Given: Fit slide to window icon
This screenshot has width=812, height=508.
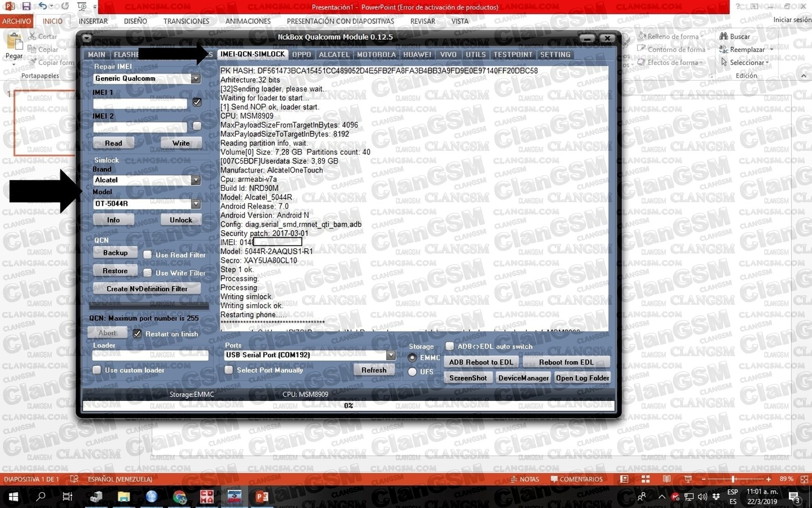Looking at the screenshot, I should point(804,479).
